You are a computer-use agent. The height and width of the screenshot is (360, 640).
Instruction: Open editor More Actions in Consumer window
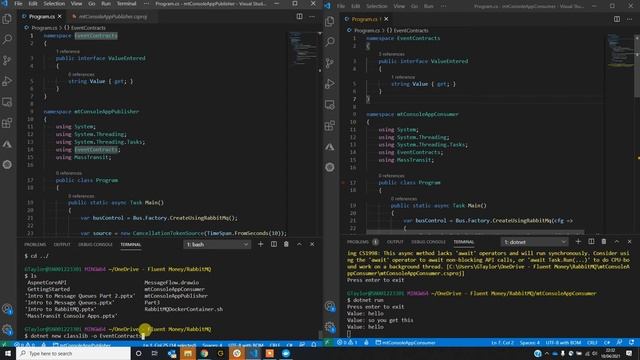tap(629, 19)
